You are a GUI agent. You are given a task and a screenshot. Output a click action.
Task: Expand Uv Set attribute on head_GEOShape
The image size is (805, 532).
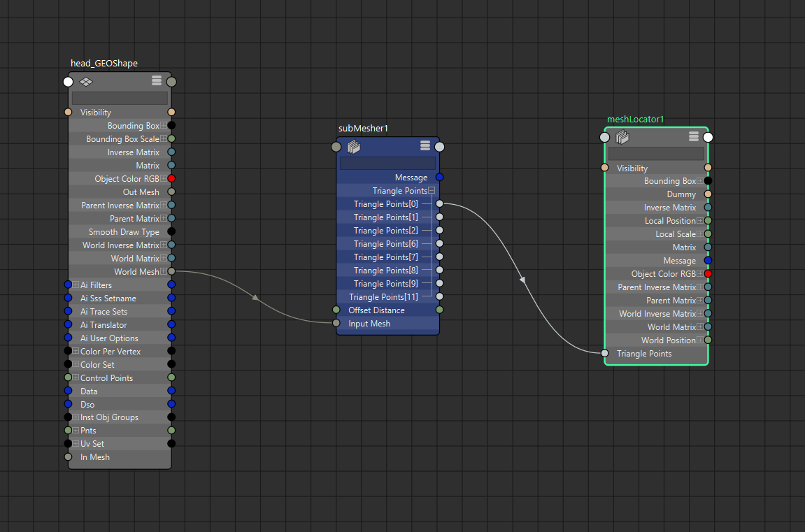(76, 443)
